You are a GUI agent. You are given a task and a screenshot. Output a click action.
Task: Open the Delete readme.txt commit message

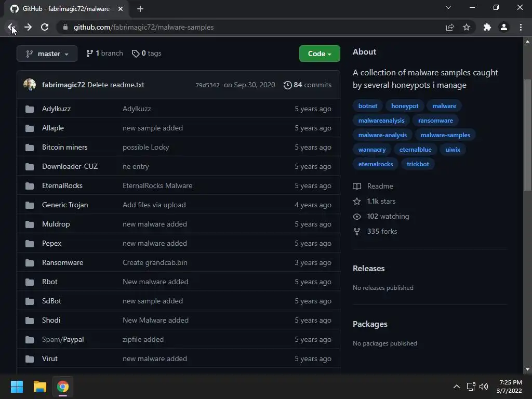coord(116,85)
